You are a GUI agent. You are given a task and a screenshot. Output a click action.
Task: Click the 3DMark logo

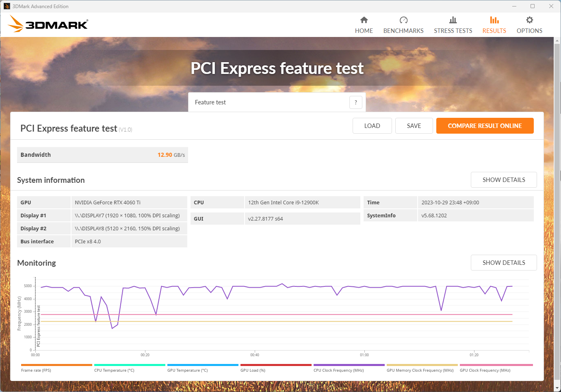[x=48, y=24]
